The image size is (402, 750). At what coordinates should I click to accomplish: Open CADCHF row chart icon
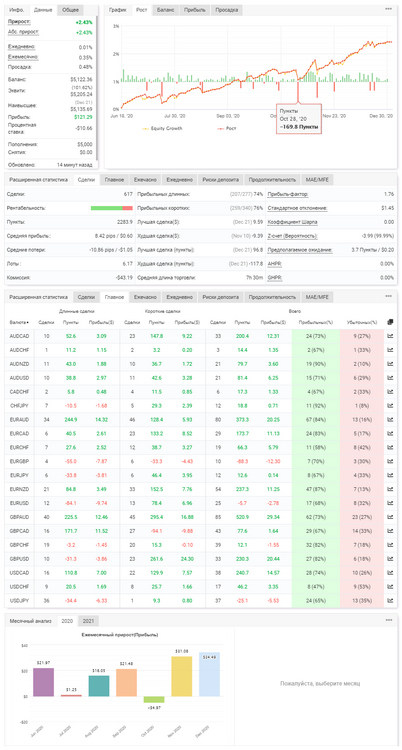coord(390,392)
